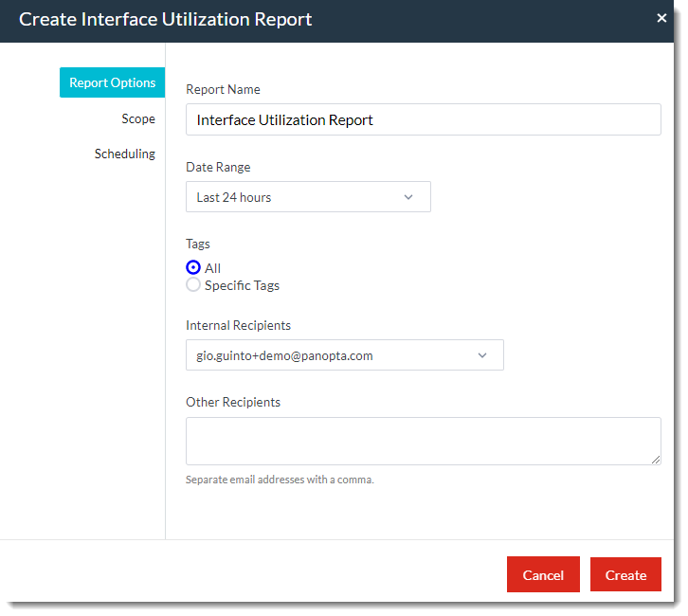688x616 pixels.
Task: Click the 'Other Recipients' field label
Action: pos(233,402)
